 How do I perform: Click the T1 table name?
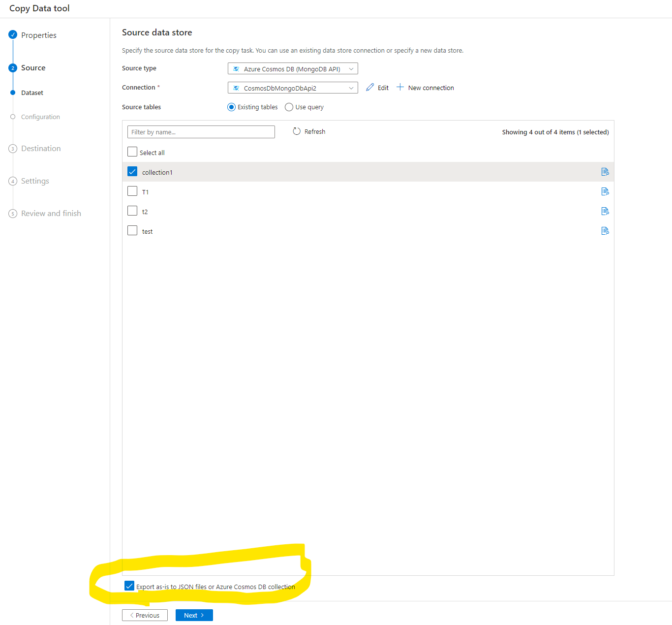click(x=145, y=192)
